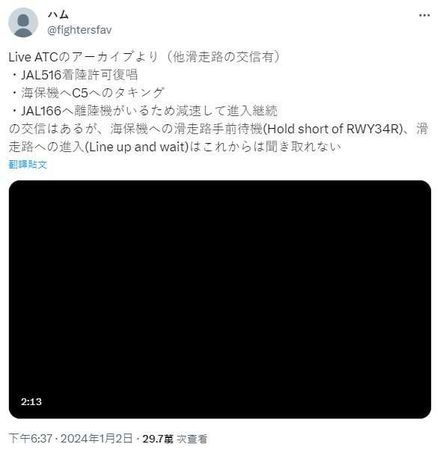Image resolution: width=440 pixels, height=450 pixels.
Task: Open the ハム display name profile
Action: pos(58,14)
